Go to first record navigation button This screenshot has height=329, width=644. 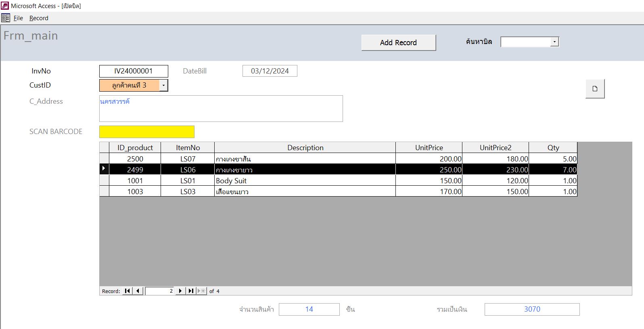coord(127,291)
